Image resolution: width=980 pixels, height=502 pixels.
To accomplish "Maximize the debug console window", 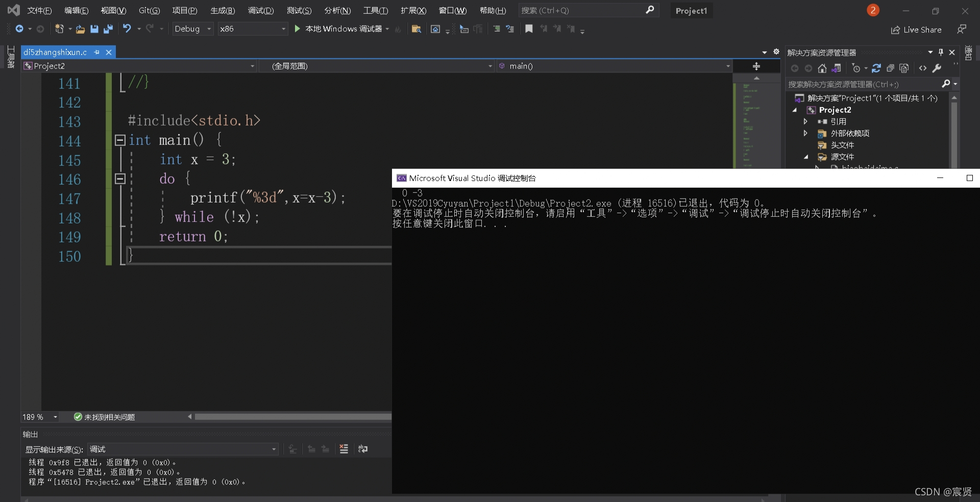I will pos(969,178).
